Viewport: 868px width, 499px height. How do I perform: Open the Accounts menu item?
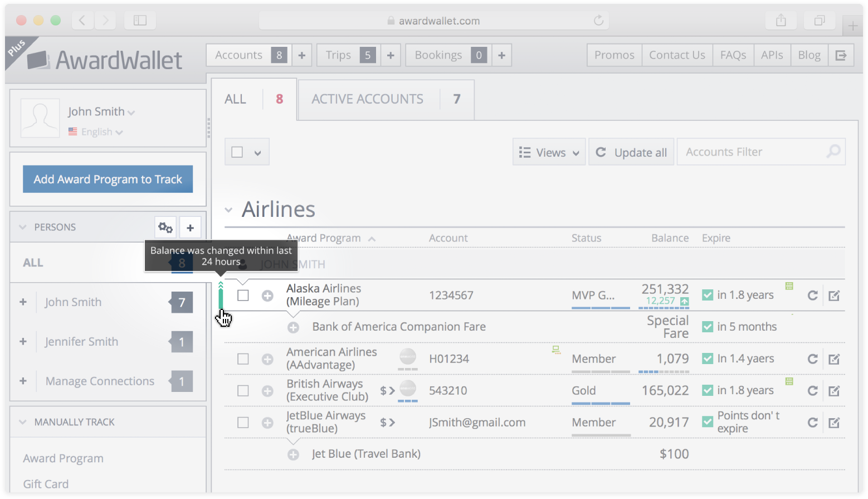click(x=249, y=55)
